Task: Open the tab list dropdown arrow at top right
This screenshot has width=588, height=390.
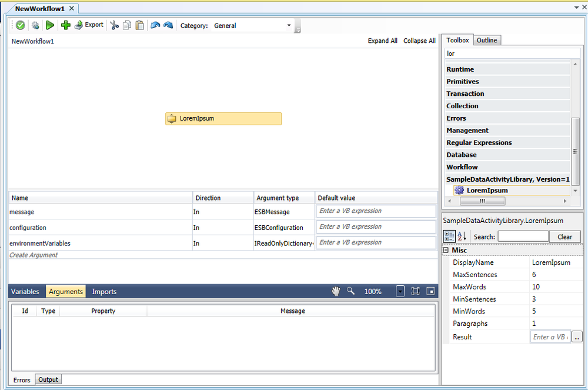Action: click(577, 7)
